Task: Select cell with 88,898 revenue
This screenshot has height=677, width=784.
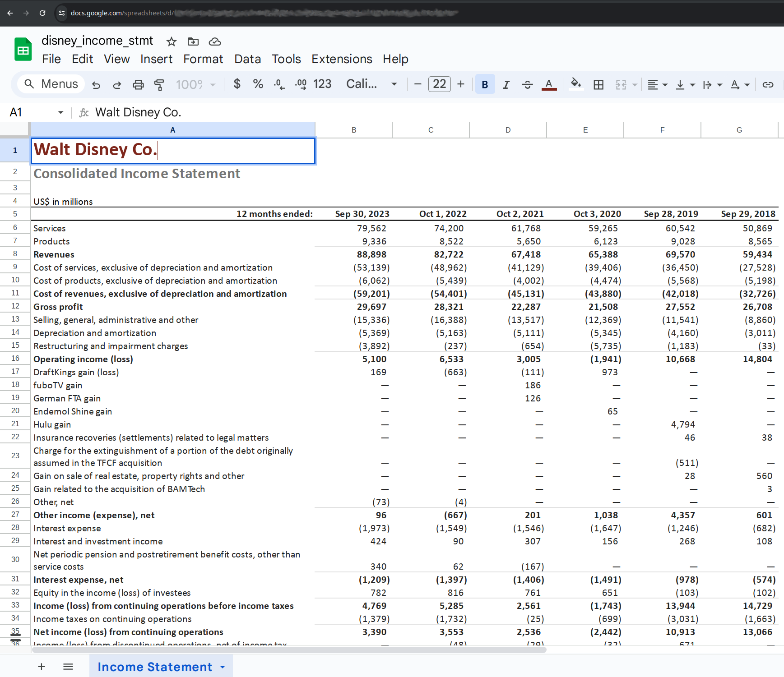Action: click(354, 254)
